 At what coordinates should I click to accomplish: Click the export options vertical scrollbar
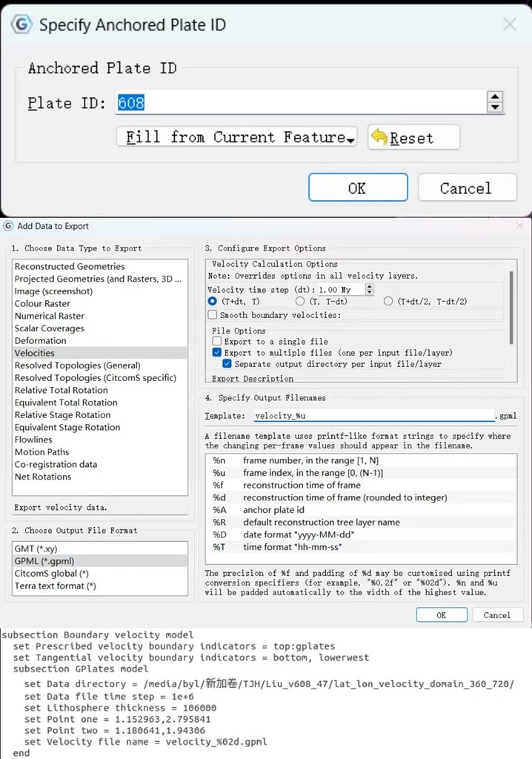pyautogui.click(x=511, y=308)
